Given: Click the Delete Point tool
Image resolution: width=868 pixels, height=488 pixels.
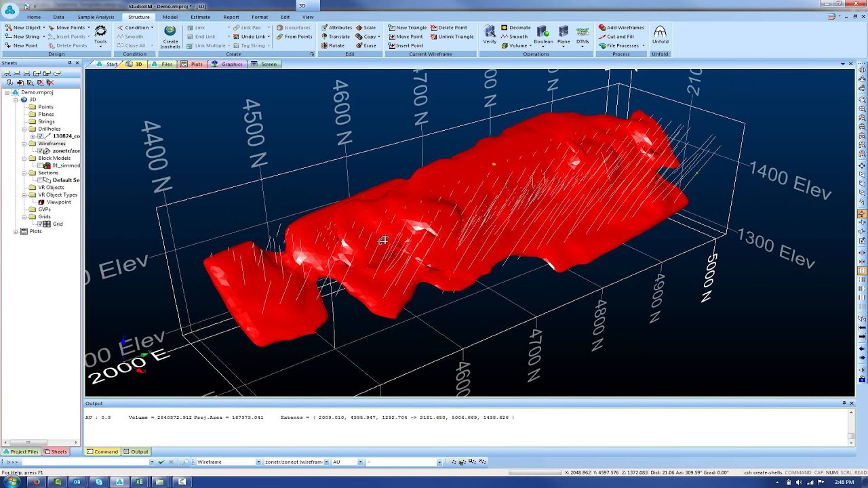Looking at the screenshot, I should click(448, 28).
